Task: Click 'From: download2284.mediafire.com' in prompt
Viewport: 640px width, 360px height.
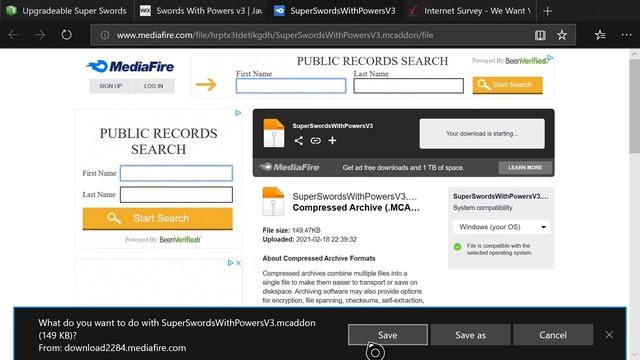Action: 112,348
